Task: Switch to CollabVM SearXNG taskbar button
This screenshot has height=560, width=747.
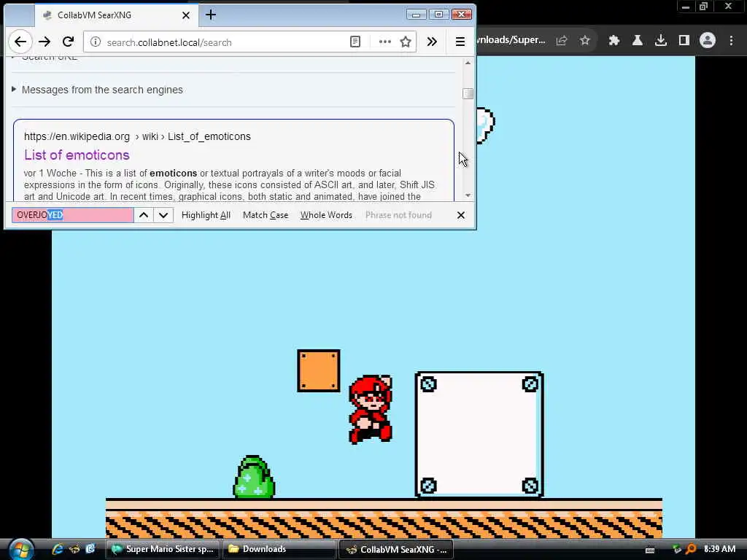Action: 395,549
